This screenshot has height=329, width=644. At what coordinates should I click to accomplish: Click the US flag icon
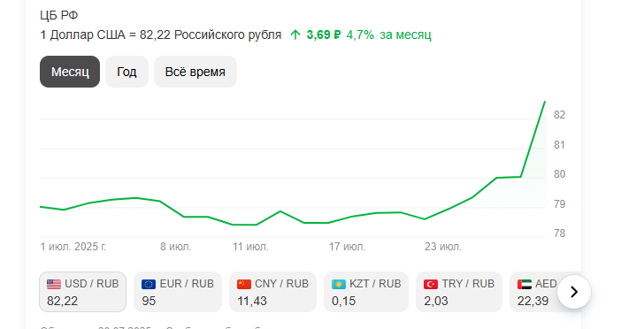coord(54,284)
